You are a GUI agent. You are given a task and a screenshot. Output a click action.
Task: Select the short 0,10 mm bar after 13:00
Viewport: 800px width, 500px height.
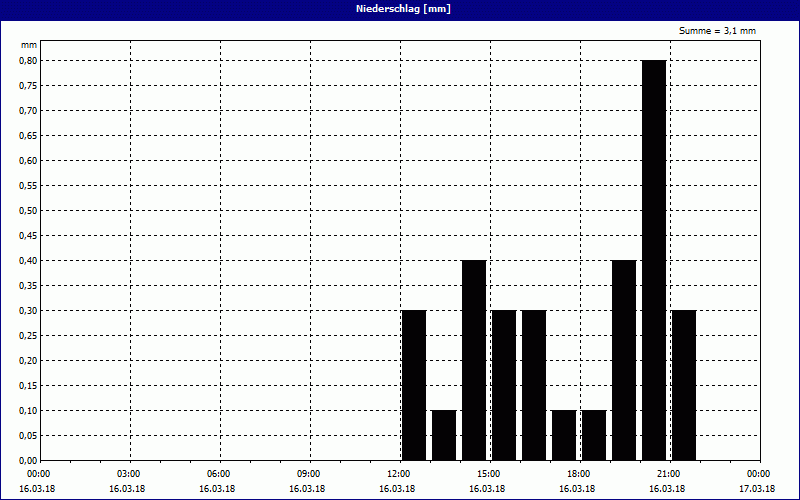click(444, 435)
